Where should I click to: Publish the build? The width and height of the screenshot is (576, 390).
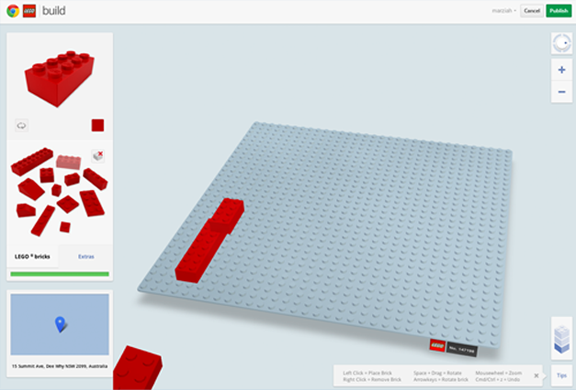tap(559, 11)
